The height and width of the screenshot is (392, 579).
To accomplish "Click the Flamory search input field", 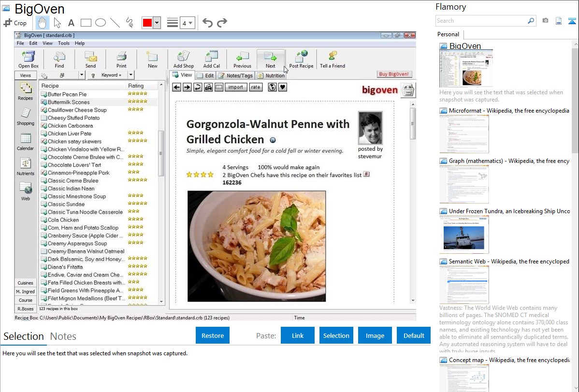I will 481,21.
